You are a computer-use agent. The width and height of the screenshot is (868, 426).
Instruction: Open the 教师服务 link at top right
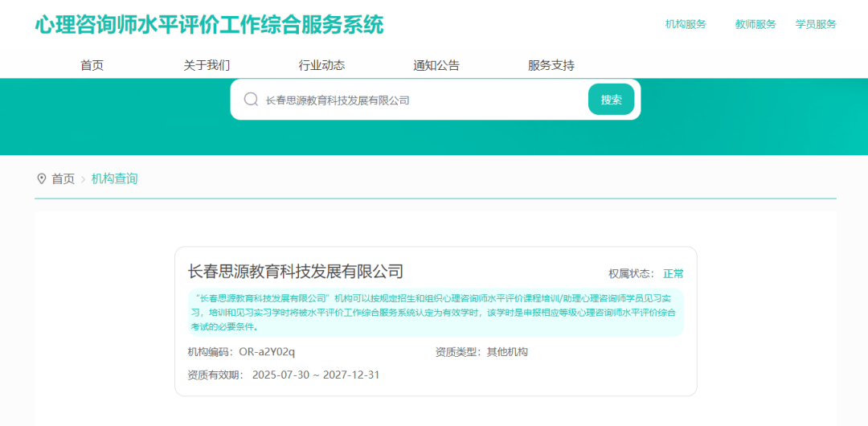click(755, 24)
